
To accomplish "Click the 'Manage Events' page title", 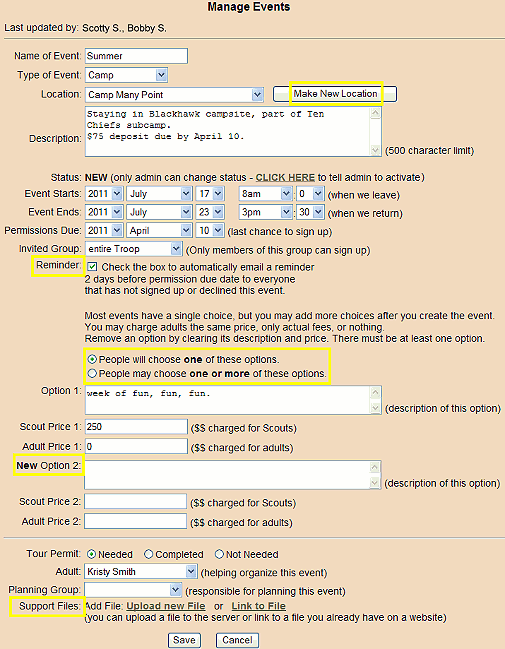I will tap(249, 7).
